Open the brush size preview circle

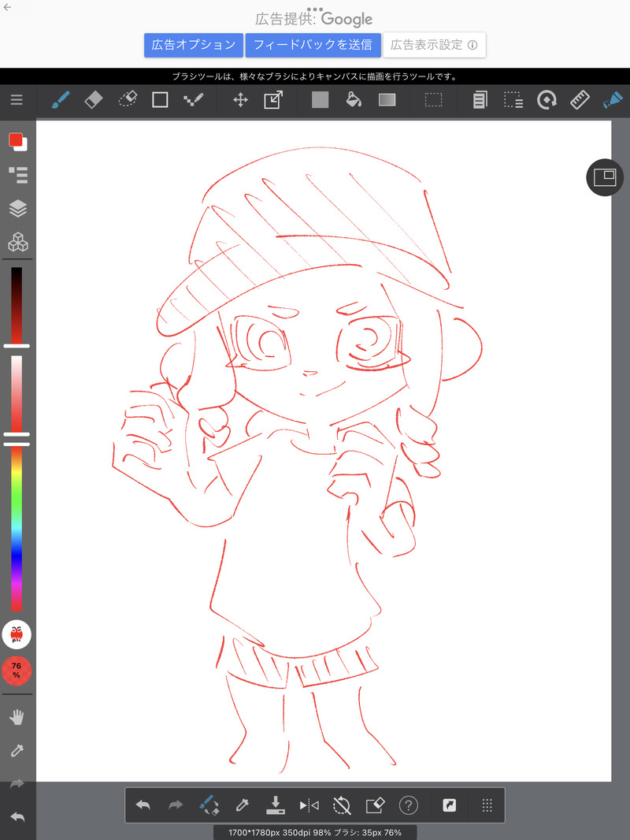[17, 635]
